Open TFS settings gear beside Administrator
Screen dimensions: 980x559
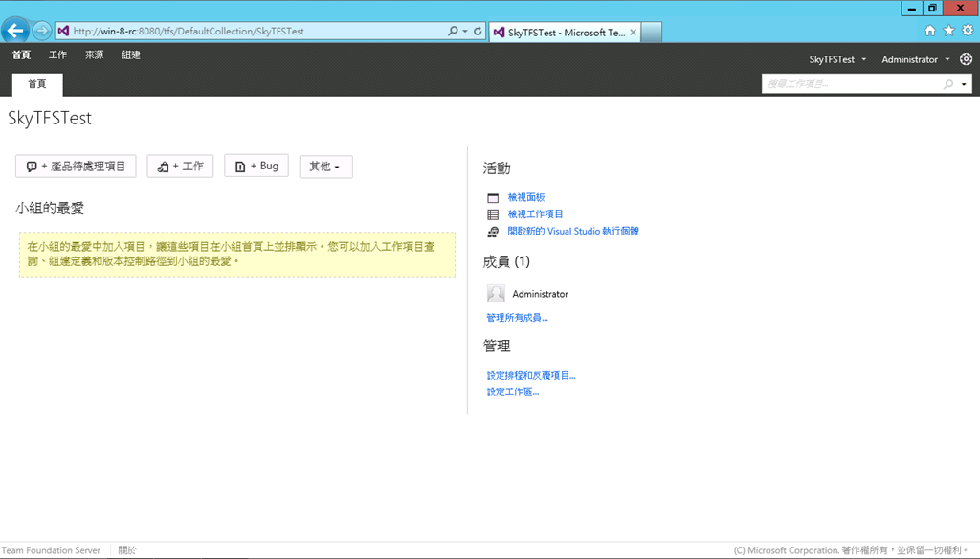tap(967, 58)
